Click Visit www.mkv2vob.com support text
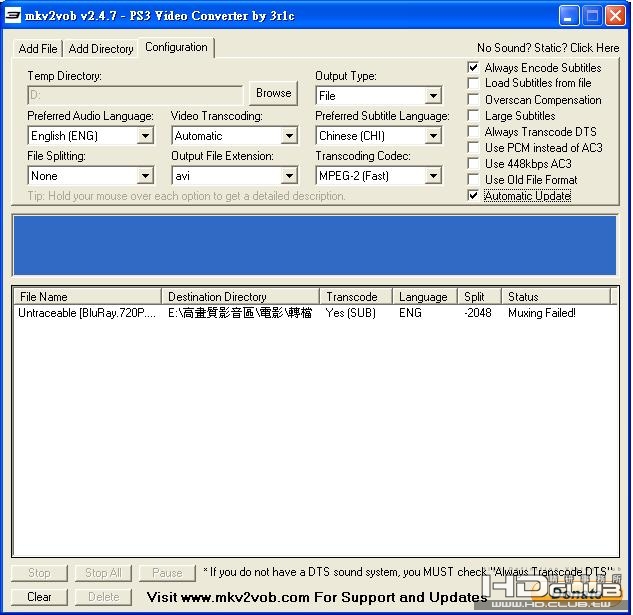 click(x=317, y=597)
